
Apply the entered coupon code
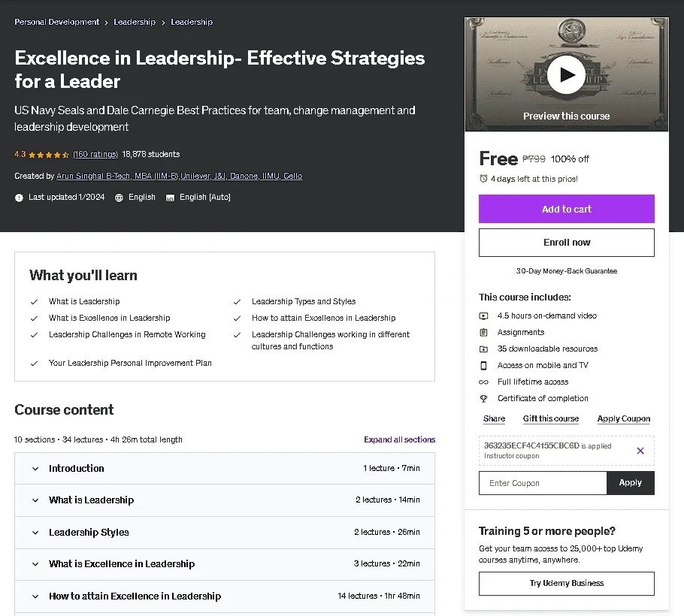pyautogui.click(x=630, y=482)
